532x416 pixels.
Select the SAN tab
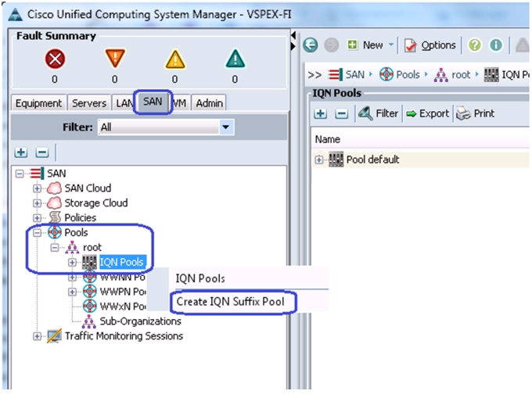pyautogui.click(x=153, y=102)
